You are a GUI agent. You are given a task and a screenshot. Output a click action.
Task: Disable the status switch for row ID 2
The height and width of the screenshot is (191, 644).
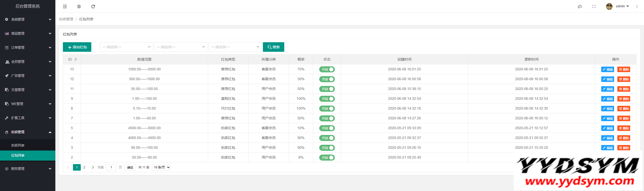pos(327,158)
